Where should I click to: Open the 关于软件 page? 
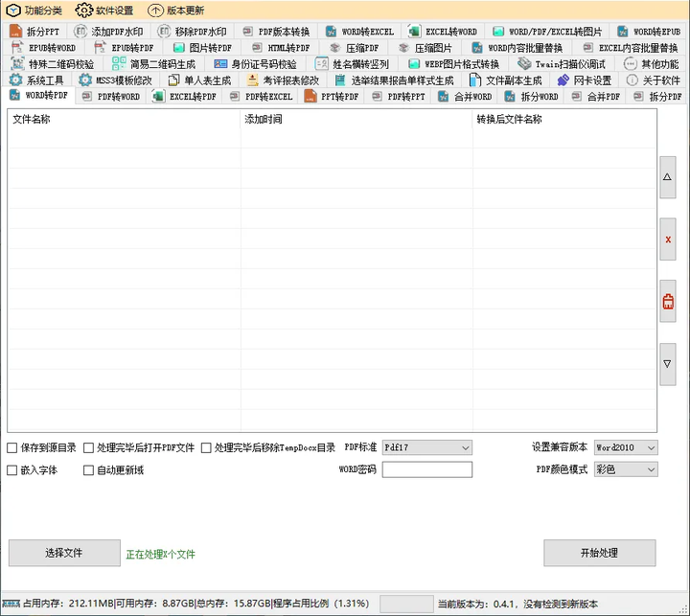(653, 80)
